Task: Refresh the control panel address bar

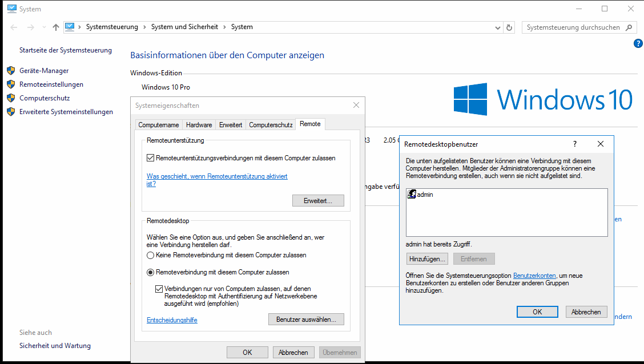Action: (x=509, y=27)
